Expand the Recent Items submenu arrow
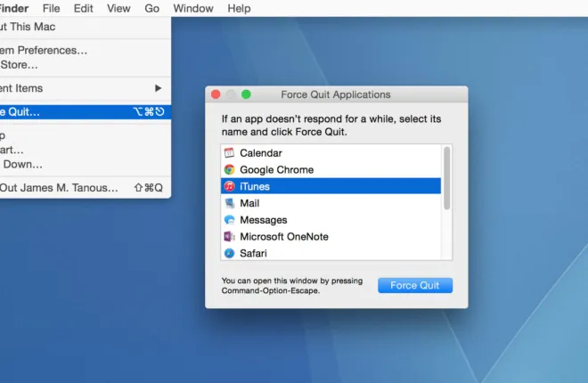 pos(159,88)
